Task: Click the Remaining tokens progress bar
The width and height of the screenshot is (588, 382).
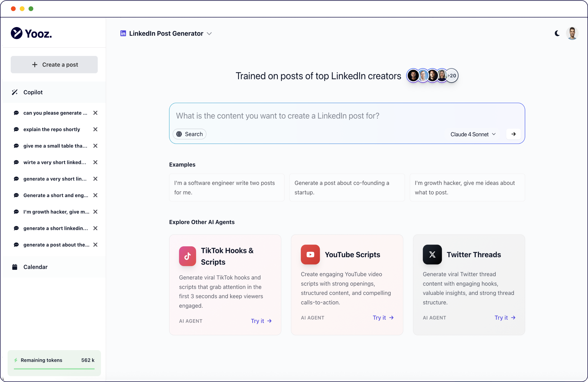Action: click(x=54, y=369)
